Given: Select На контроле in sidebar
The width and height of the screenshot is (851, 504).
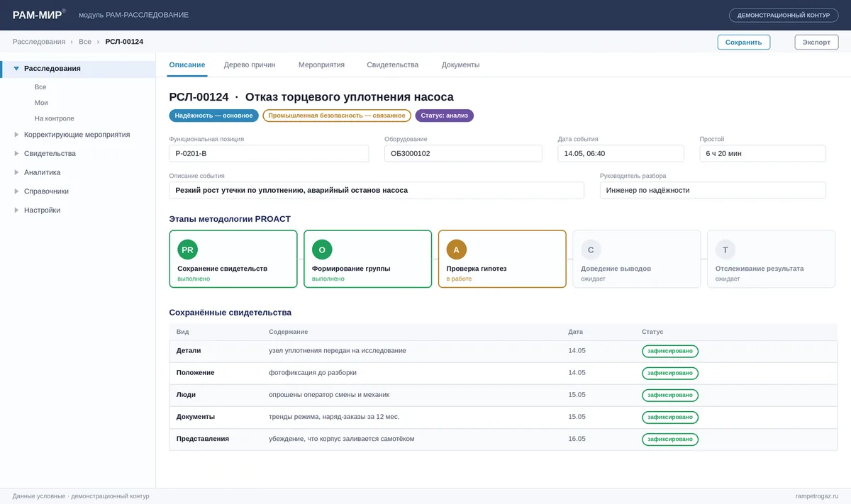Looking at the screenshot, I should 54,118.
